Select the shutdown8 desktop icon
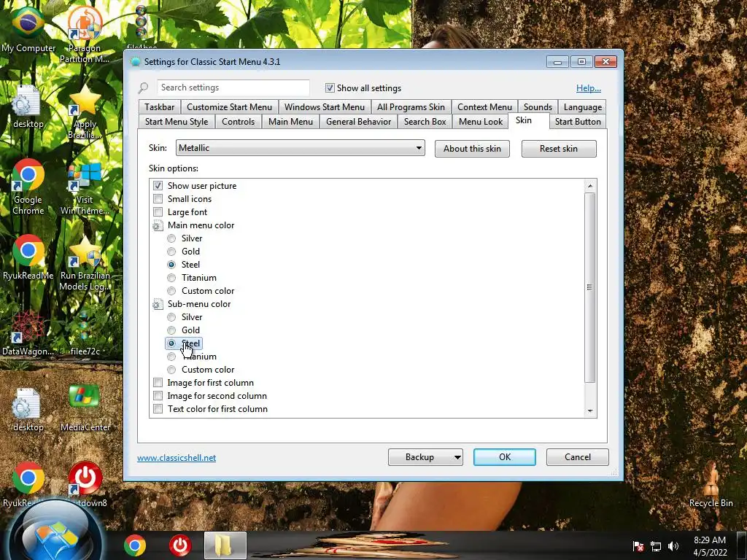 click(86, 483)
